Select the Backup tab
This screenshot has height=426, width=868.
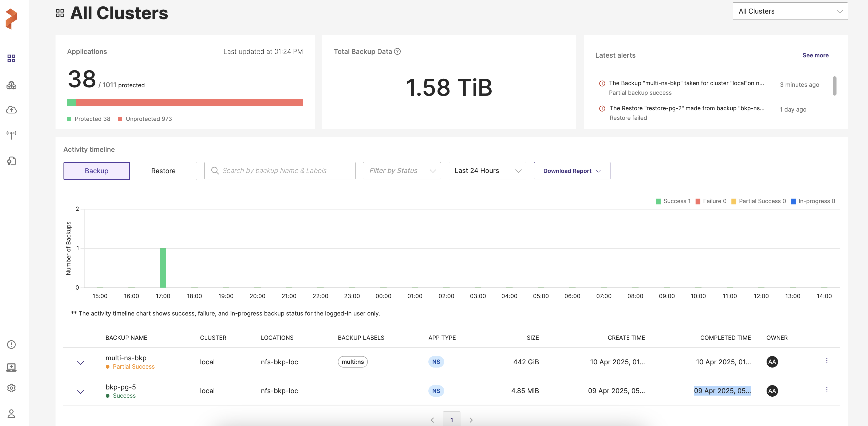96,171
